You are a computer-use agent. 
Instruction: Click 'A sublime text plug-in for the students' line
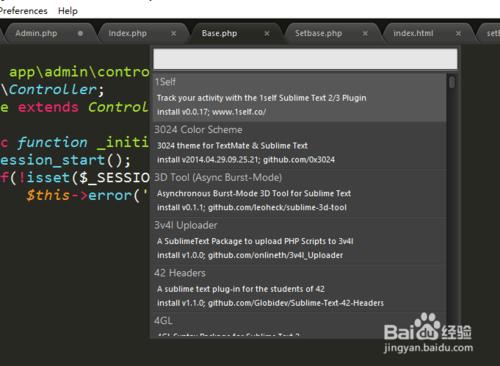click(241, 289)
